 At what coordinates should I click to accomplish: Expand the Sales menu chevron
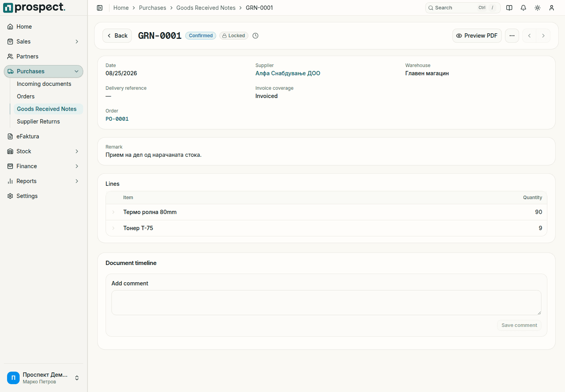pos(77,42)
